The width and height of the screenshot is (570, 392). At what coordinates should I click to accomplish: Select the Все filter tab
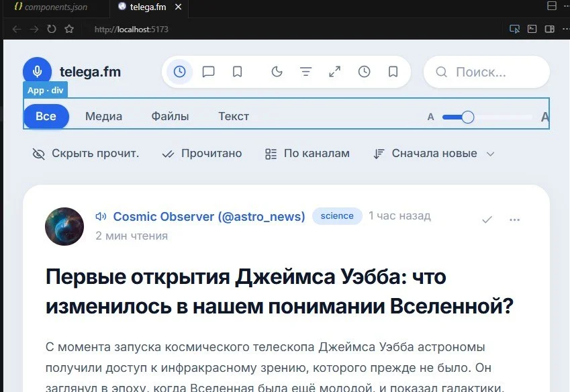coord(46,116)
